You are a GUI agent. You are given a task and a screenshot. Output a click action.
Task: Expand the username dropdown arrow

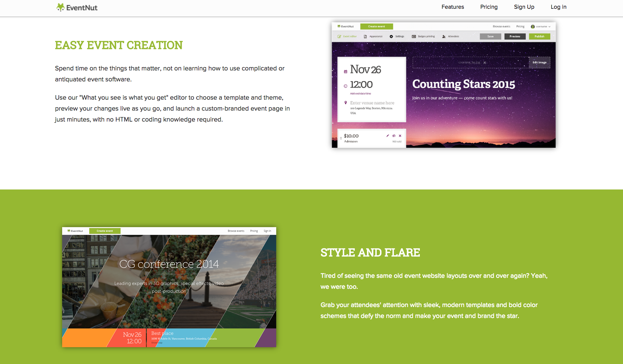(x=549, y=27)
